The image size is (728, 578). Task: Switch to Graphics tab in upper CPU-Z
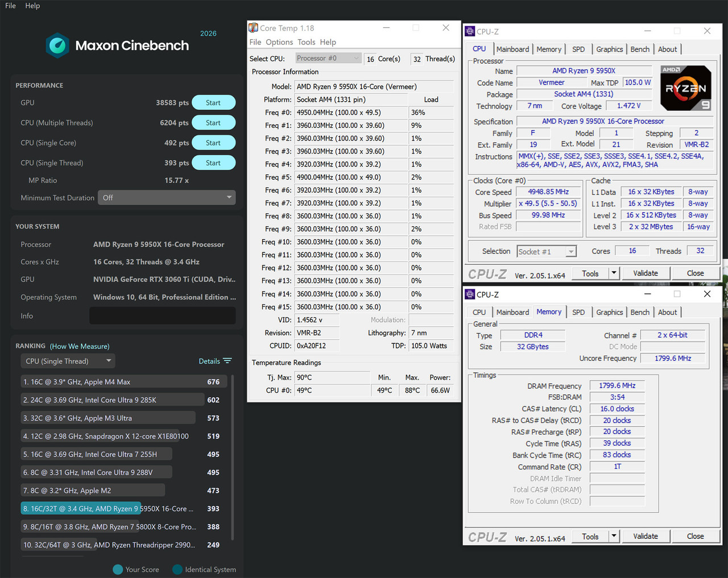pos(610,49)
